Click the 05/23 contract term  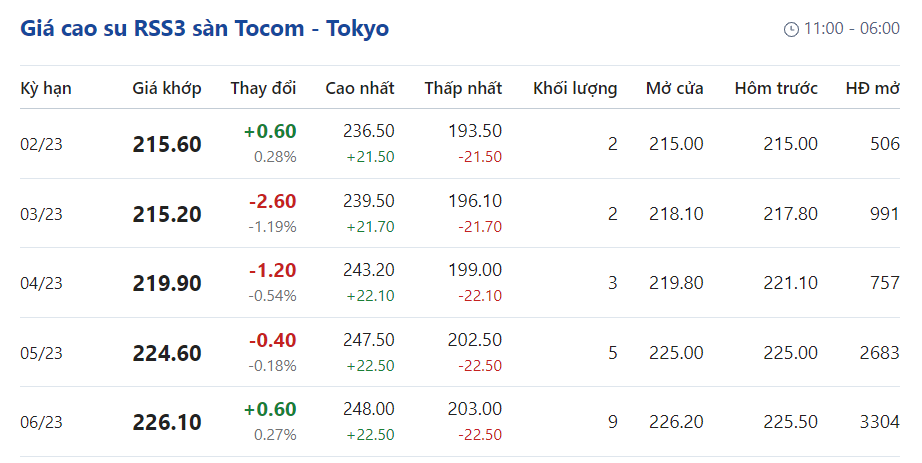[42, 353]
